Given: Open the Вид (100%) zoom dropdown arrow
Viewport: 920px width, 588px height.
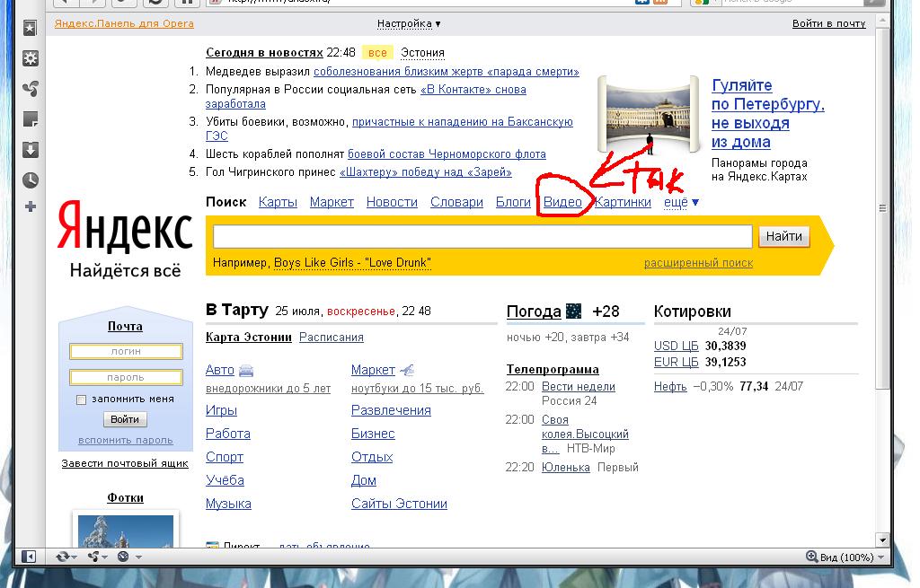Looking at the screenshot, I should coord(880,557).
